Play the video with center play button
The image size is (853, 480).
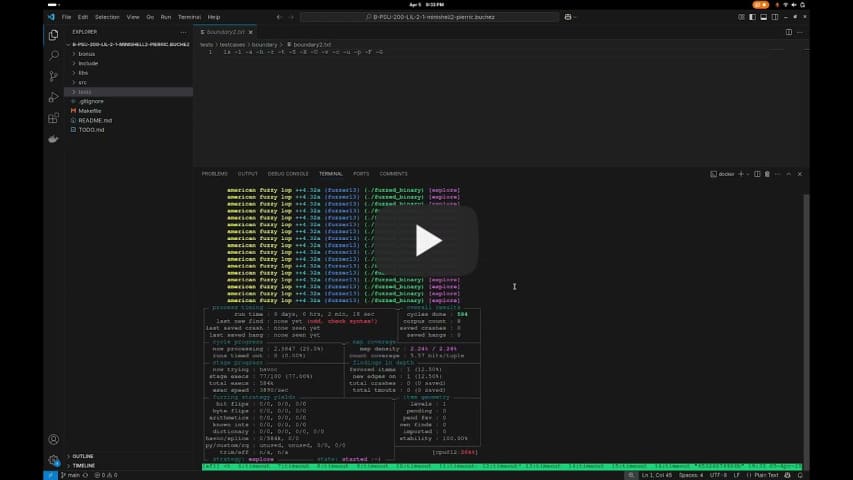(426, 241)
